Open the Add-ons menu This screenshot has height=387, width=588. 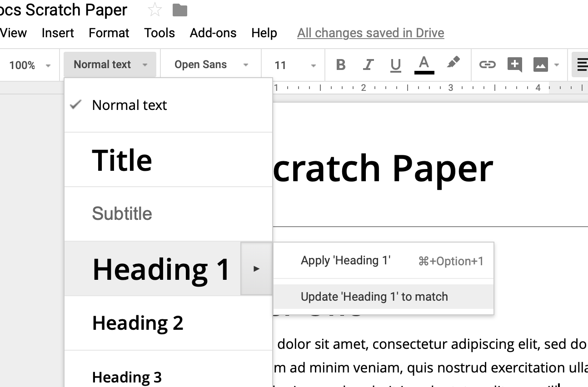click(213, 33)
